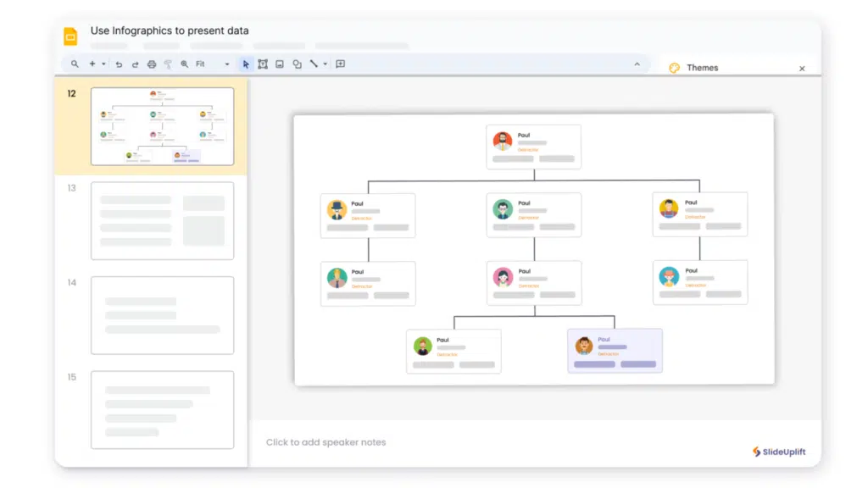Screen dimensions: 868x488
Task: Activate the select cursor tool
Action: [246, 64]
